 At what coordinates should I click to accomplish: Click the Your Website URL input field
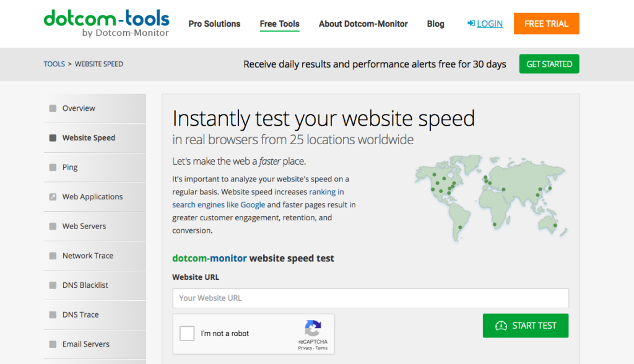tap(370, 298)
